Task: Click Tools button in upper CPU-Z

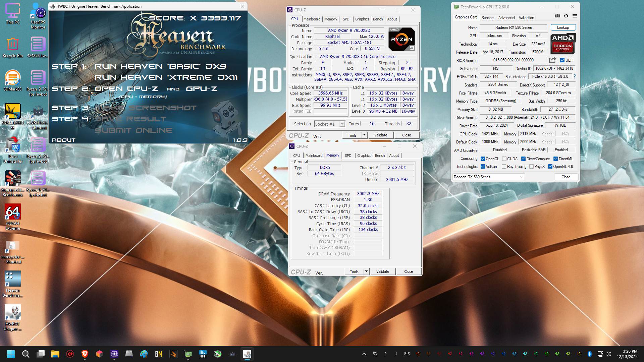Action: tap(352, 135)
